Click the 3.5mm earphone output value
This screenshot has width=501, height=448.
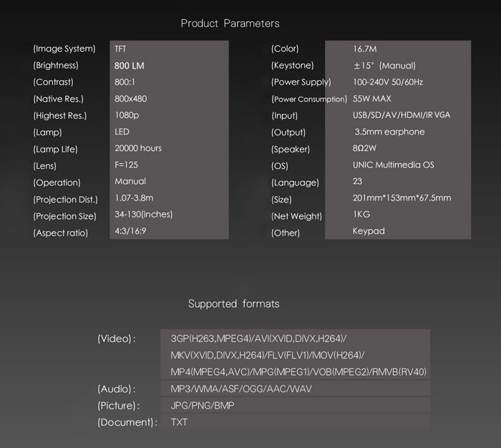pos(389,132)
